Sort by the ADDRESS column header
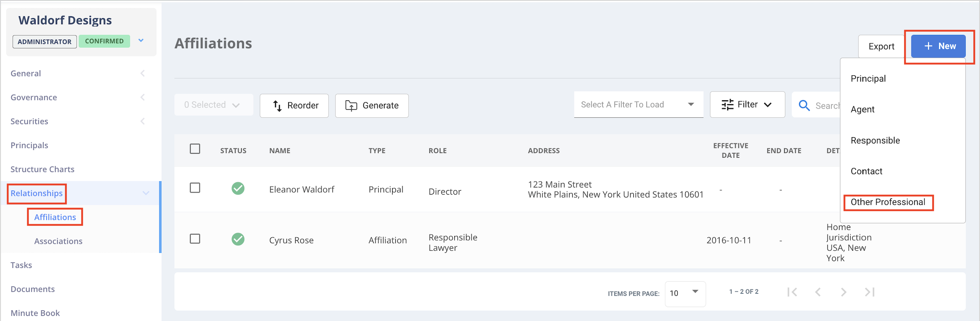The image size is (980, 321). (543, 151)
